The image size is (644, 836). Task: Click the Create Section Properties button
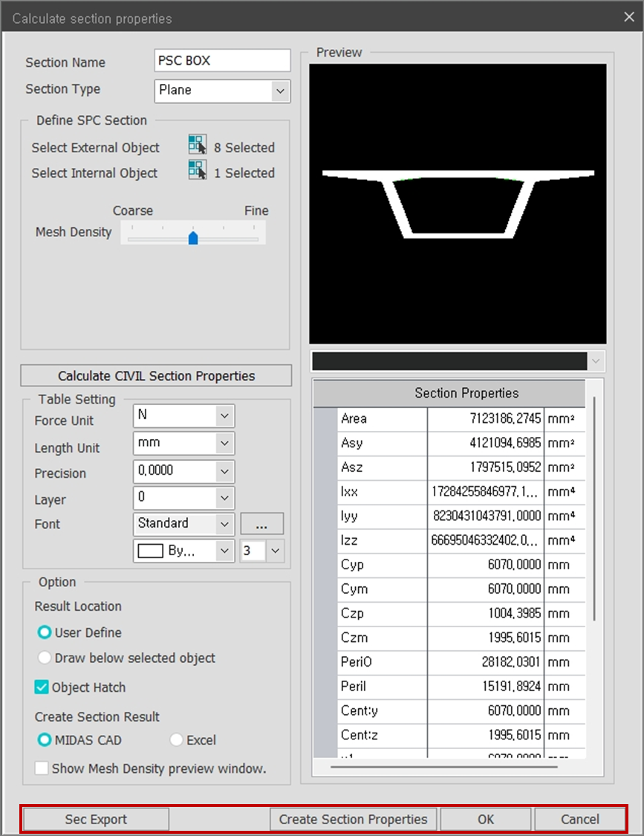353,819
